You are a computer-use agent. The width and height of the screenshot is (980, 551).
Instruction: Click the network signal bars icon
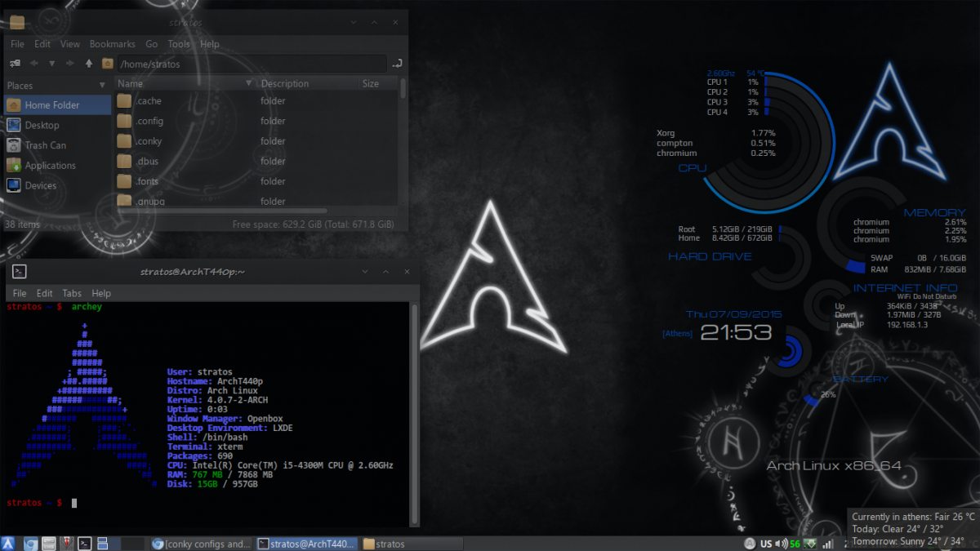[x=828, y=544]
